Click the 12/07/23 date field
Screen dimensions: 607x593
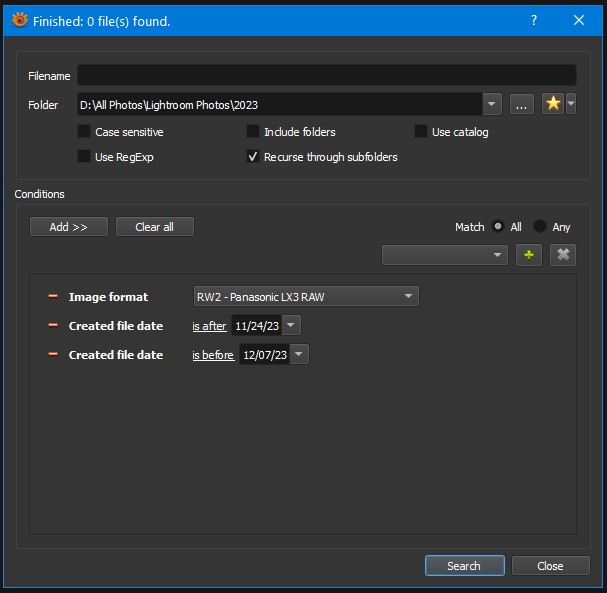265,355
